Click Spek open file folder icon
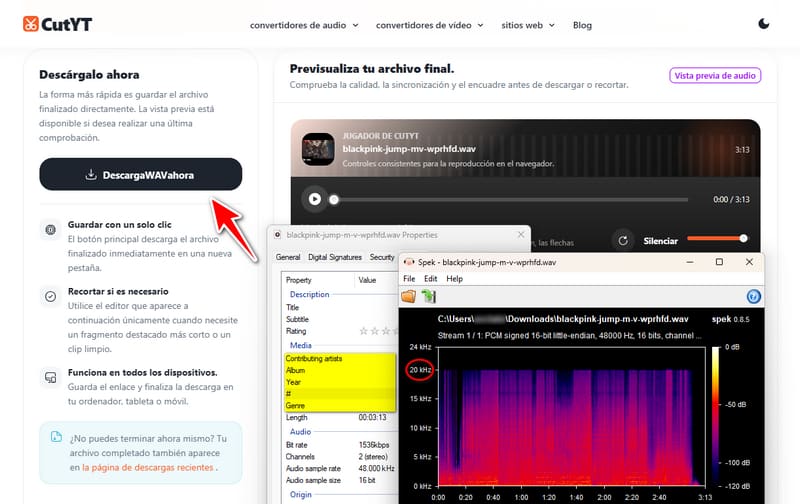The image size is (800, 504). [x=409, y=296]
